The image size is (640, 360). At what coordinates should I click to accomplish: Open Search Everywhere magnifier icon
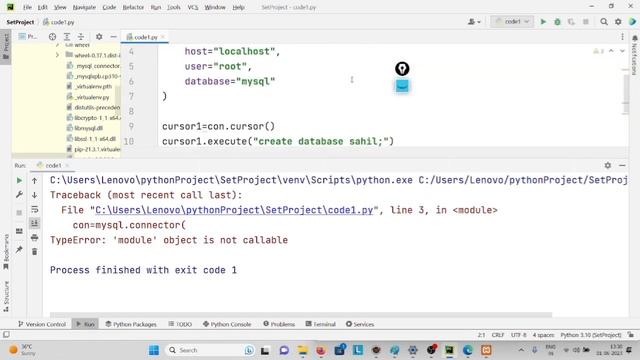click(604, 22)
